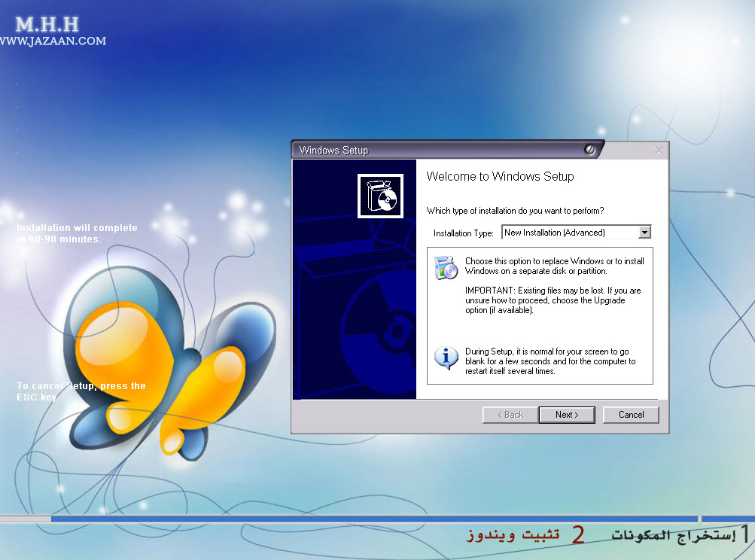Click the Windows install disc icon beside option text
The width and height of the screenshot is (755, 560).
click(446, 267)
